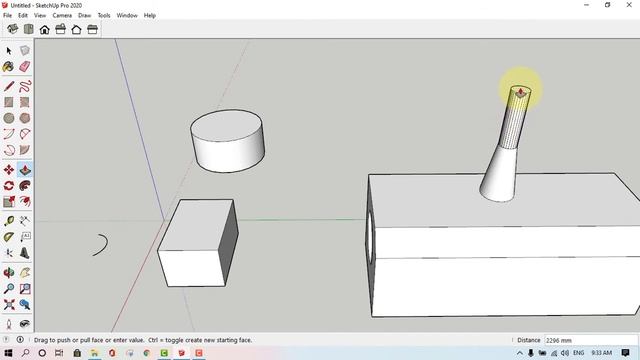Image resolution: width=640 pixels, height=360 pixels.
Task: Click the cylinder's top face
Action: (227, 125)
